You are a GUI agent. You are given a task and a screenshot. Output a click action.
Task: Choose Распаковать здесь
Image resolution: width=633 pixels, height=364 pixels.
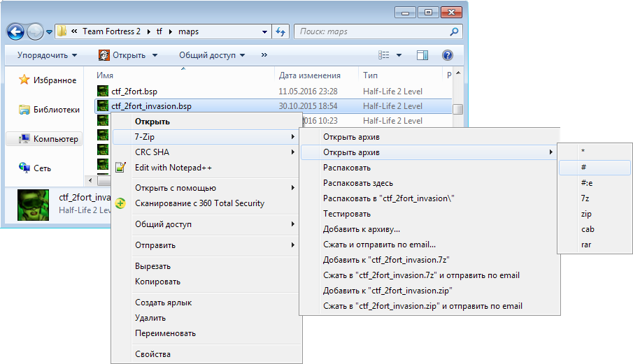pos(429,183)
